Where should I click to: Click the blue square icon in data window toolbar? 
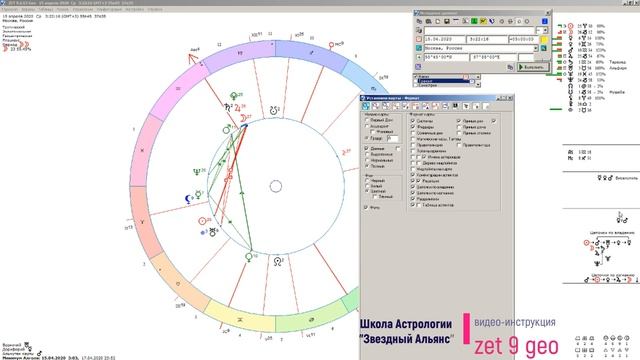tap(545, 21)
